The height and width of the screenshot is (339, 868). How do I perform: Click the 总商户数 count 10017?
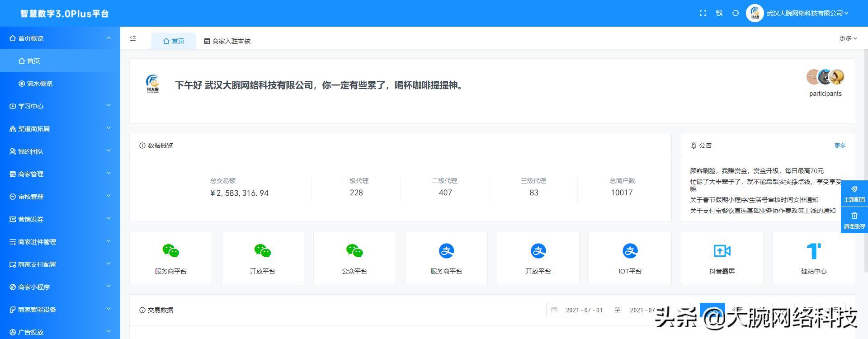pyautogui.click(x=622, y=193)
